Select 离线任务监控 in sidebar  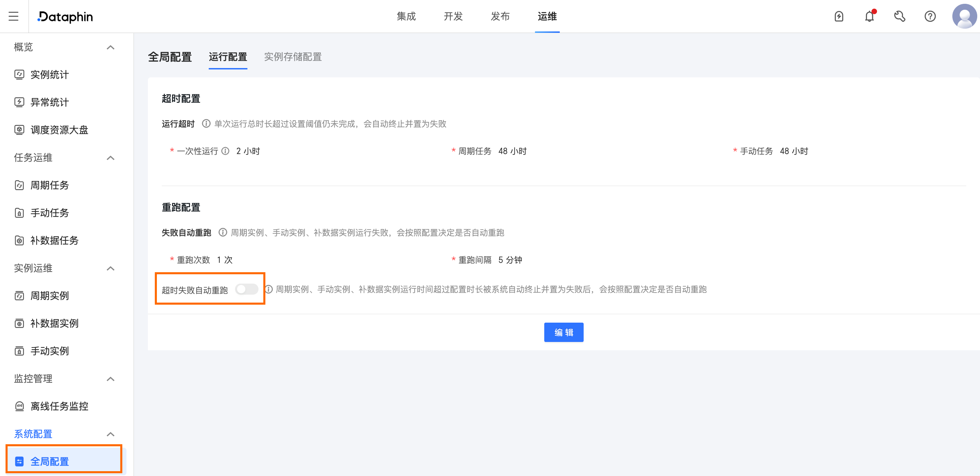(x=59, y=406)
